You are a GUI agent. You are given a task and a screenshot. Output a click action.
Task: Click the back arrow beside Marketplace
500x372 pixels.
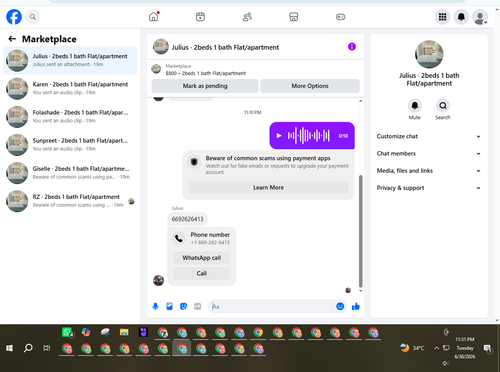12,39
